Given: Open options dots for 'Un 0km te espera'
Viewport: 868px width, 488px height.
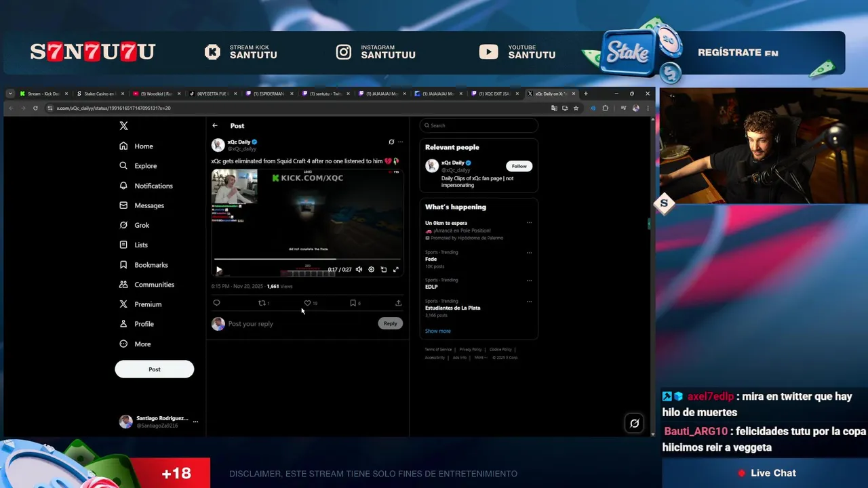Looking at the screenshot, I should (x=529, y=223).
